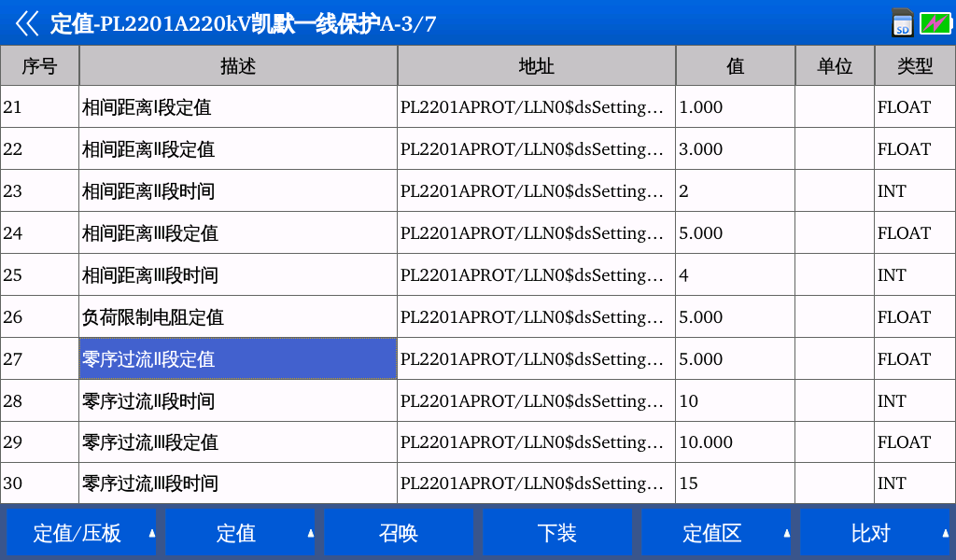This screenshot has width=956, height=560.
Task: Edit value 1.000 of 相间距离I段定值
Action: tap(735, 107)
